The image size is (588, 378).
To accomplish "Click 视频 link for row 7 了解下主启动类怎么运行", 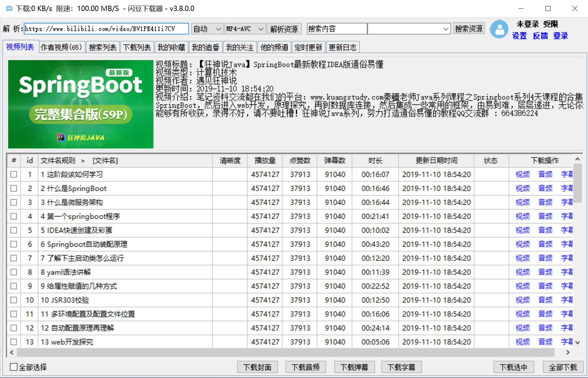I will tap(523, 258).
